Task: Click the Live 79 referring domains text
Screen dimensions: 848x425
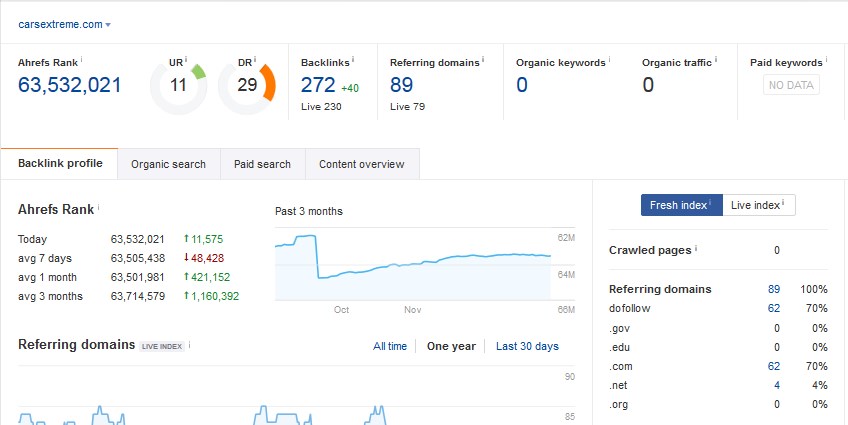Action: pos(407,107)
